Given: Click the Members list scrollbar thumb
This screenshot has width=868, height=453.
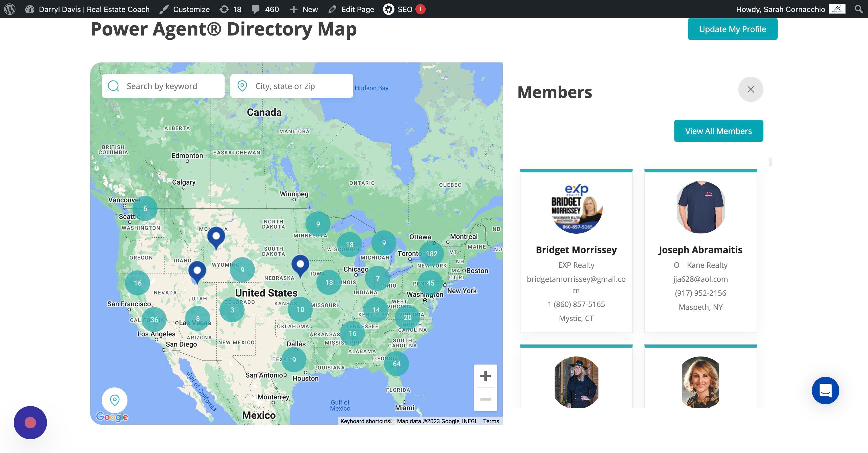Looking at the screenshot, I should point(770,162).
